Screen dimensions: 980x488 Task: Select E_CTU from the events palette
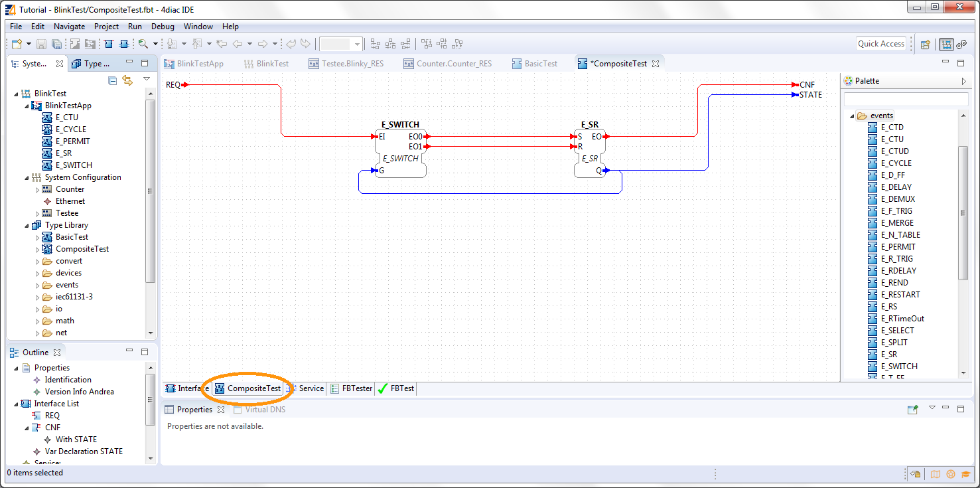click(892, 139)
